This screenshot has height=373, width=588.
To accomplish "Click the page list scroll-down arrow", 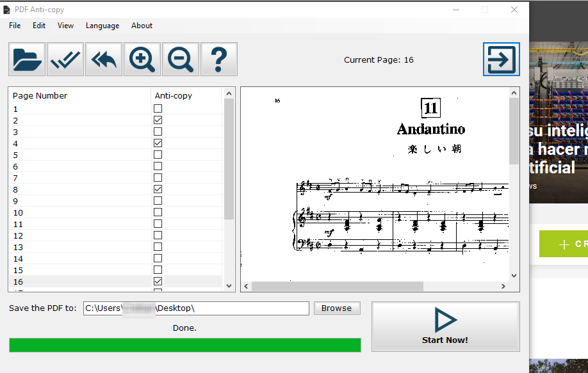I will (x=229, y=286).
